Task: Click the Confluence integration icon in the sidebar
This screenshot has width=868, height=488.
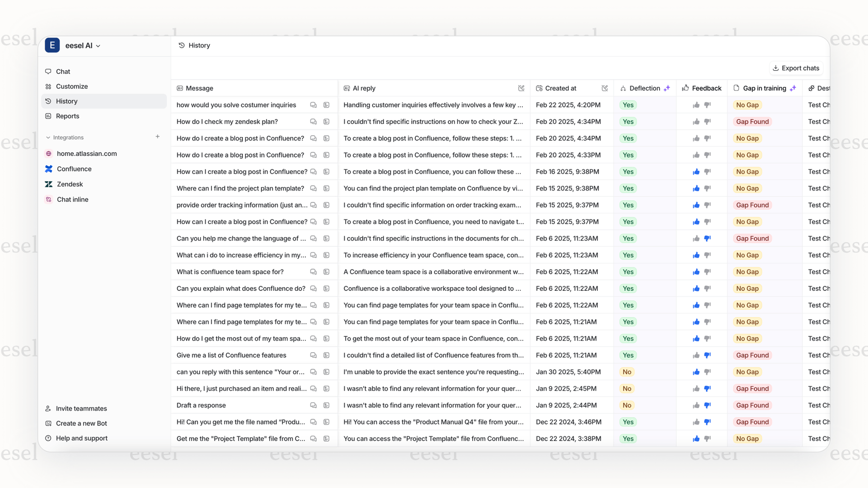Action: tap(48, 169)
